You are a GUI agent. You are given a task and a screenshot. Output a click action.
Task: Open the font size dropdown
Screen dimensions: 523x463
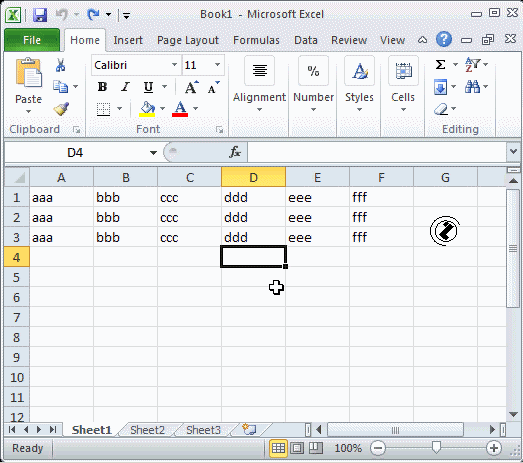[217, 65]
